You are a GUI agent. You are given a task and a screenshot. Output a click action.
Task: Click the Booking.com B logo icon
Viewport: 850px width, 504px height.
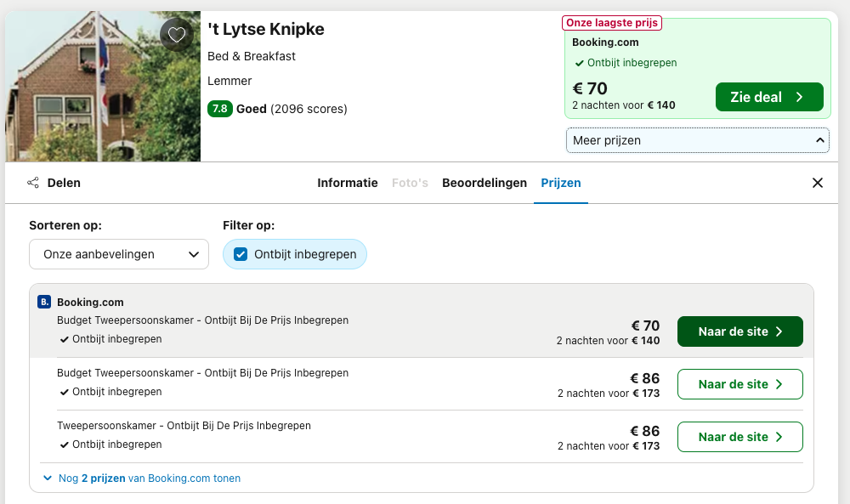pos(44,302)
